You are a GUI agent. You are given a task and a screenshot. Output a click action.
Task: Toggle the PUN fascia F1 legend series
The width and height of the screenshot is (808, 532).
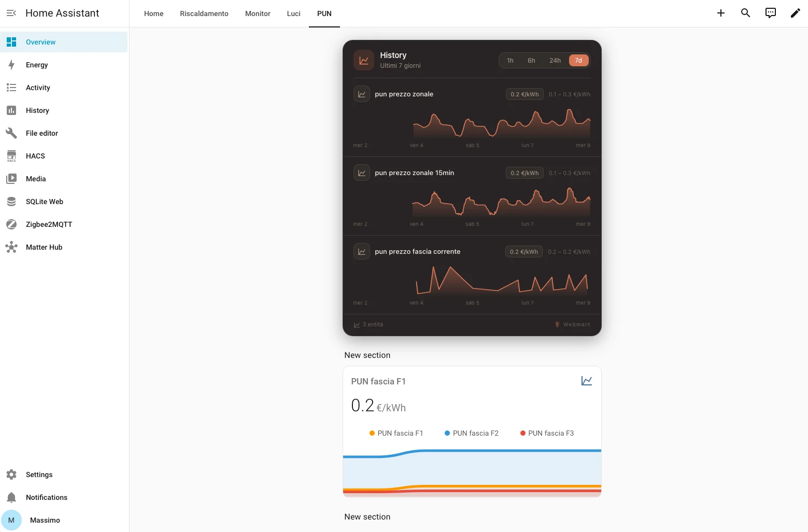(396, 433)
